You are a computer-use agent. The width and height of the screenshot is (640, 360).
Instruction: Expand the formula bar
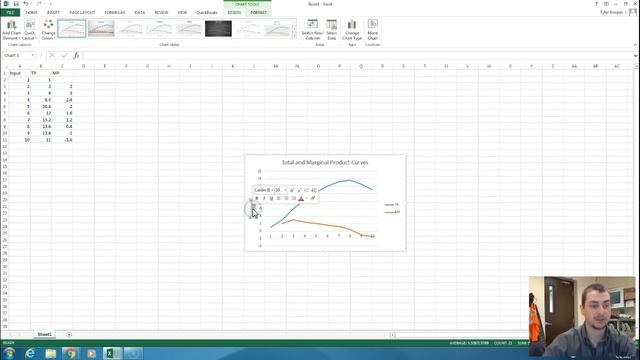[636, 56]
